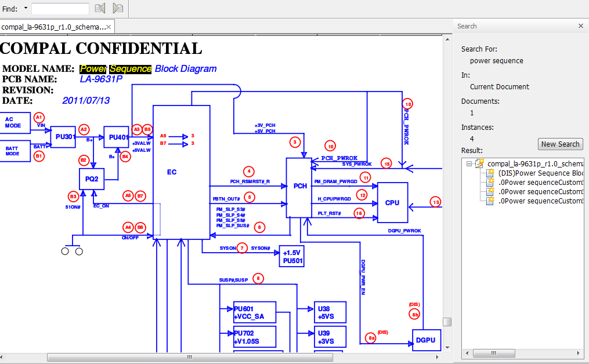Screen dimensions: 589x364
Task: Click the 'PCH' block label
Action: tap(300, 186)
